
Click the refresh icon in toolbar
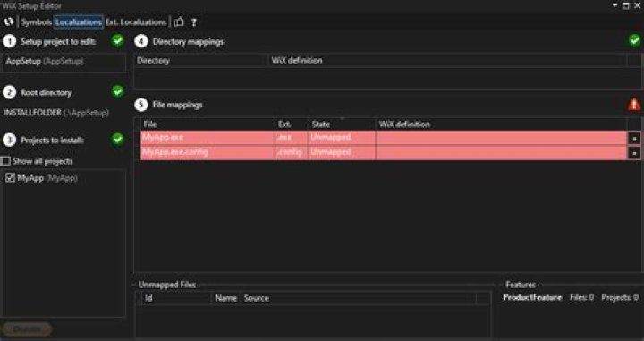click(9, 21)
